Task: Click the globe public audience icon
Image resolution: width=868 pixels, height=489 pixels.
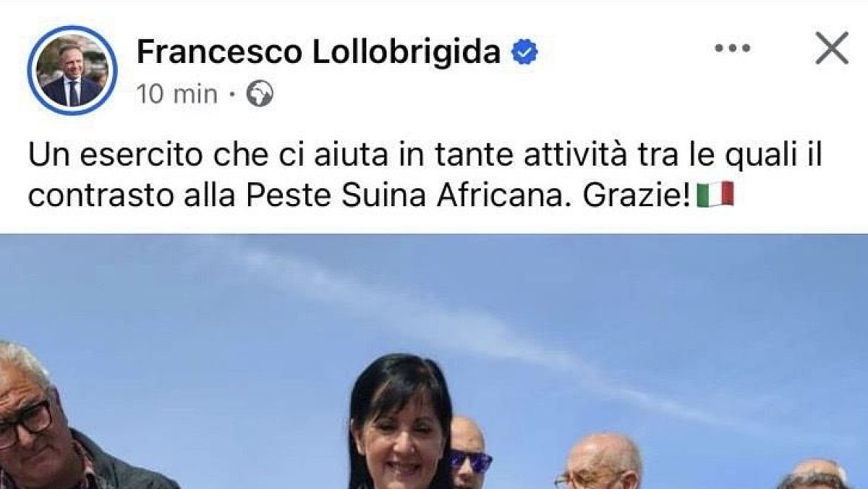Action: click(x=260, y=95)
